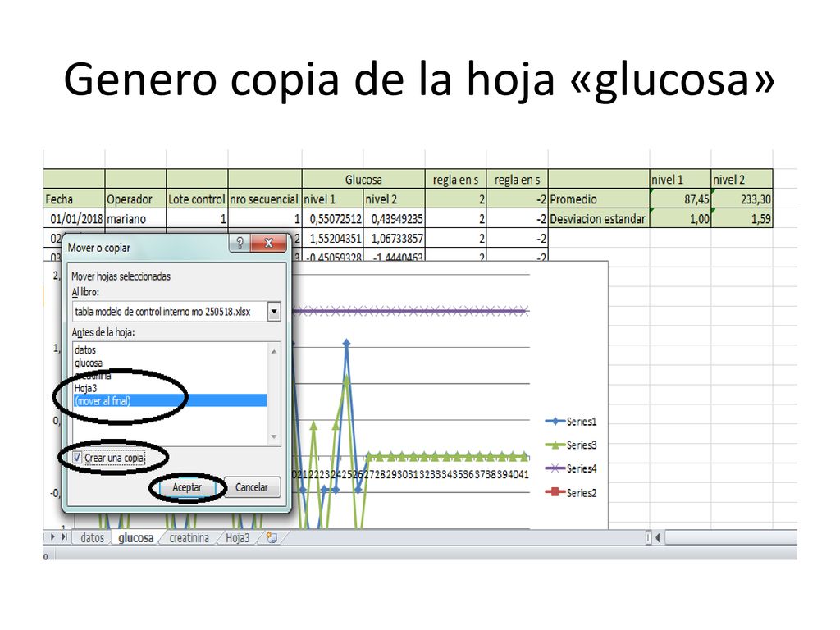This screenshot has height=630, width=840.
Task: Toggle the Crear una copia checkbox
Action: pos(77,458)
